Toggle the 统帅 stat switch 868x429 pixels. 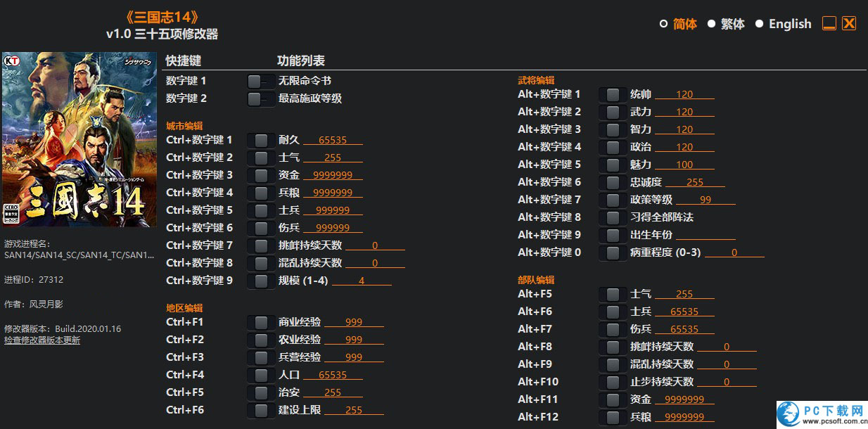point(613,94)
